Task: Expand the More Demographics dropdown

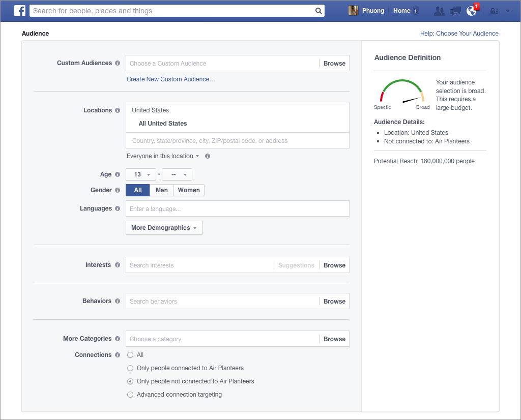Action: tap(164, 228)
